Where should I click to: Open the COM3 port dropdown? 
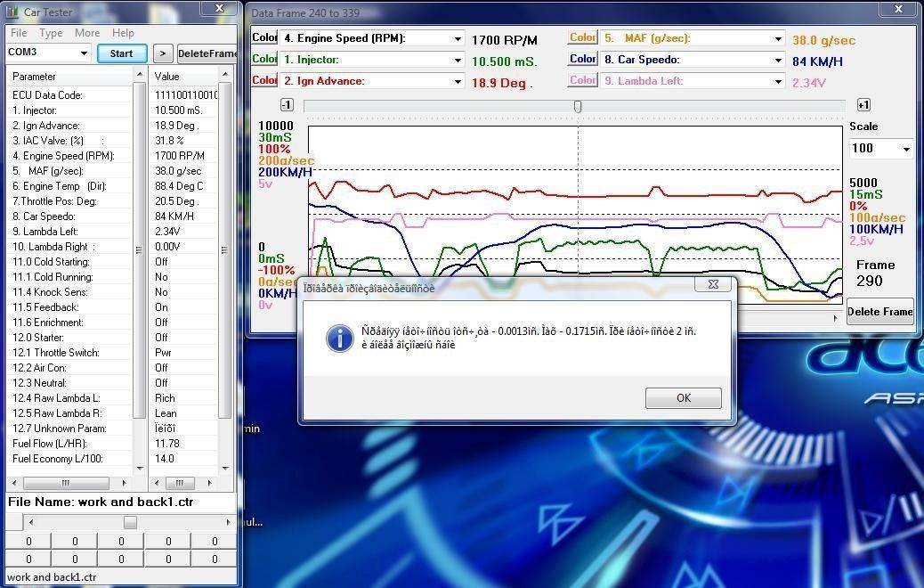84,53
